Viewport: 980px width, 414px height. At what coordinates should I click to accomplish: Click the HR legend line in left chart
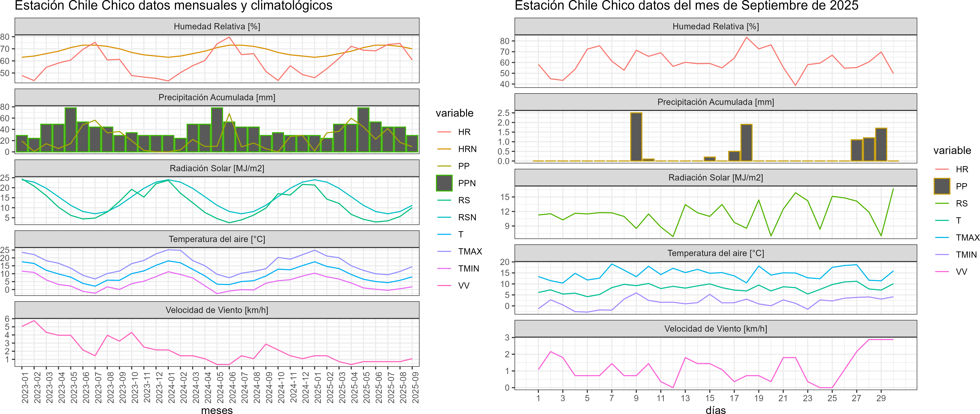coord(444,132)
